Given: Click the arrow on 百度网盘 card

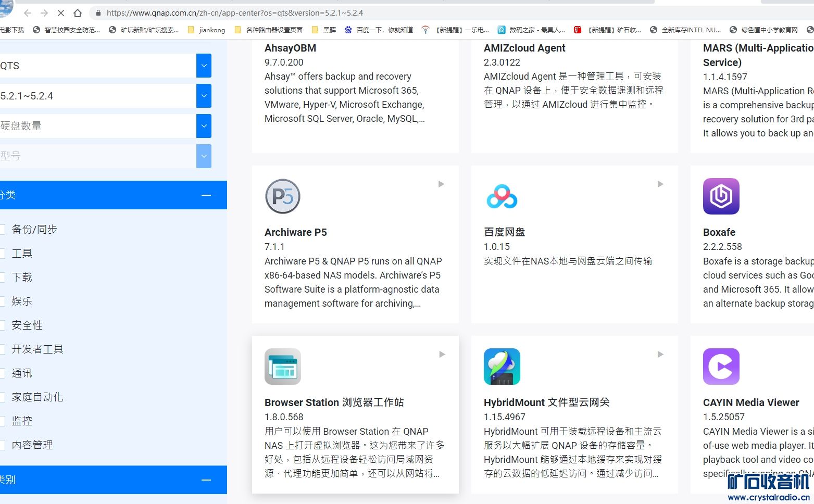Looking at the screenshot, I should [x=660, y=184].
